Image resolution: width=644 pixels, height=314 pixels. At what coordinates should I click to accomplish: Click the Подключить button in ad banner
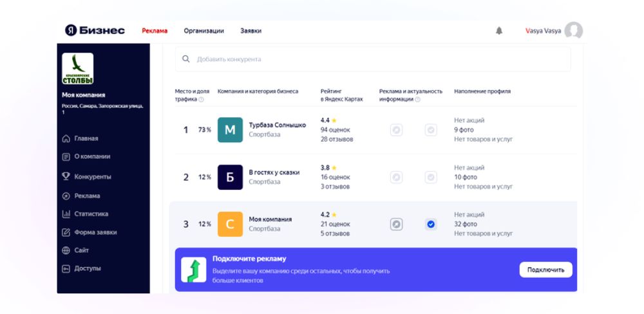pyautogui.click(x=546, y=270)
